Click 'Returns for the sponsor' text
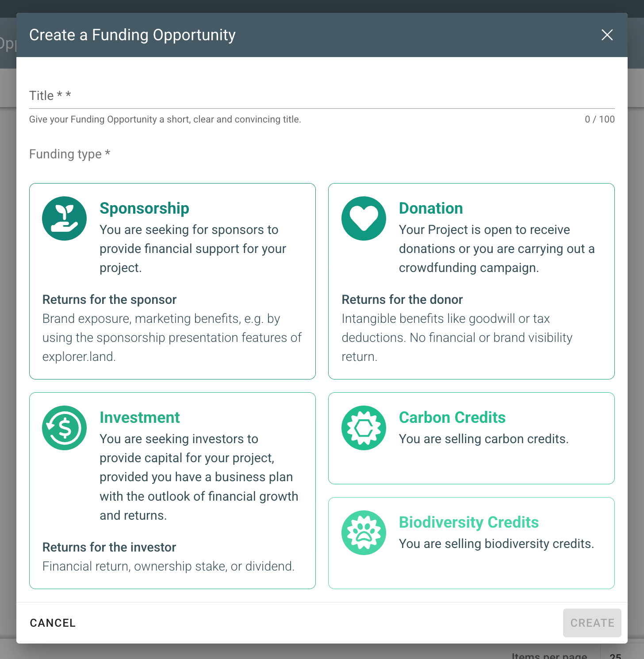The height and width of the screenshot is (659, 644). tap(109, 299)
